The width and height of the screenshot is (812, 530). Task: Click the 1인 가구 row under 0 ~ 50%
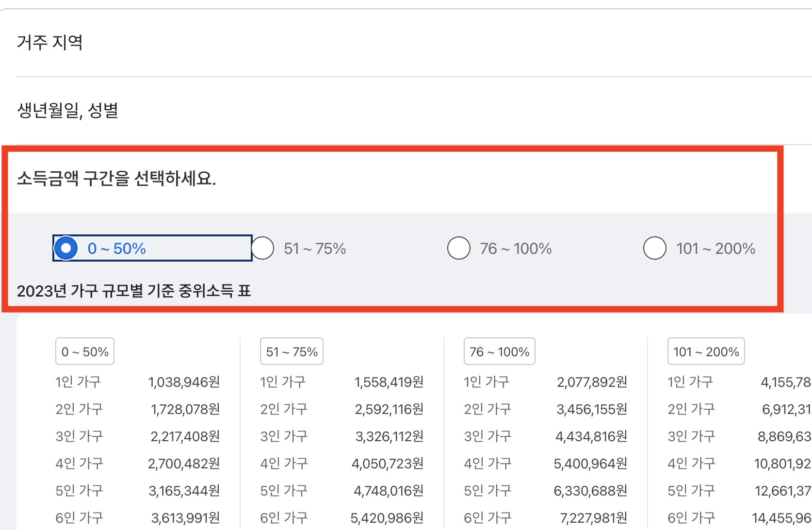click(x=79, y=382)
